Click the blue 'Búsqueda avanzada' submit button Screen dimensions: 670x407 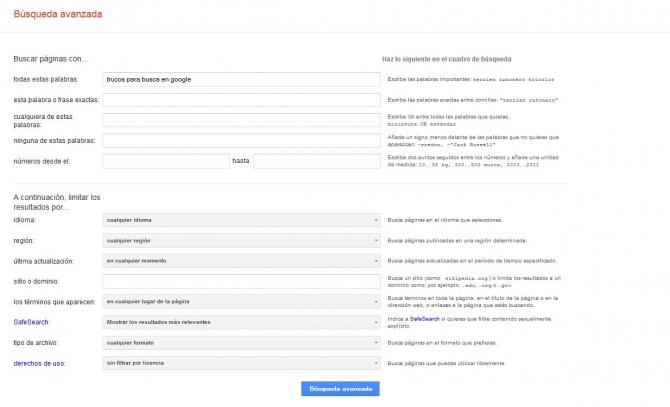click(x=340, y=388)
